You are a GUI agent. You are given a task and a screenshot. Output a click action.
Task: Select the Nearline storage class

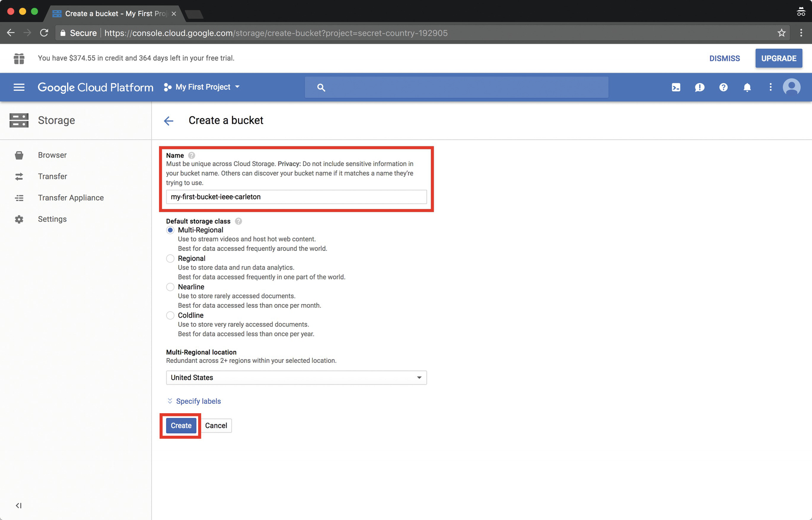coord(170,287)
